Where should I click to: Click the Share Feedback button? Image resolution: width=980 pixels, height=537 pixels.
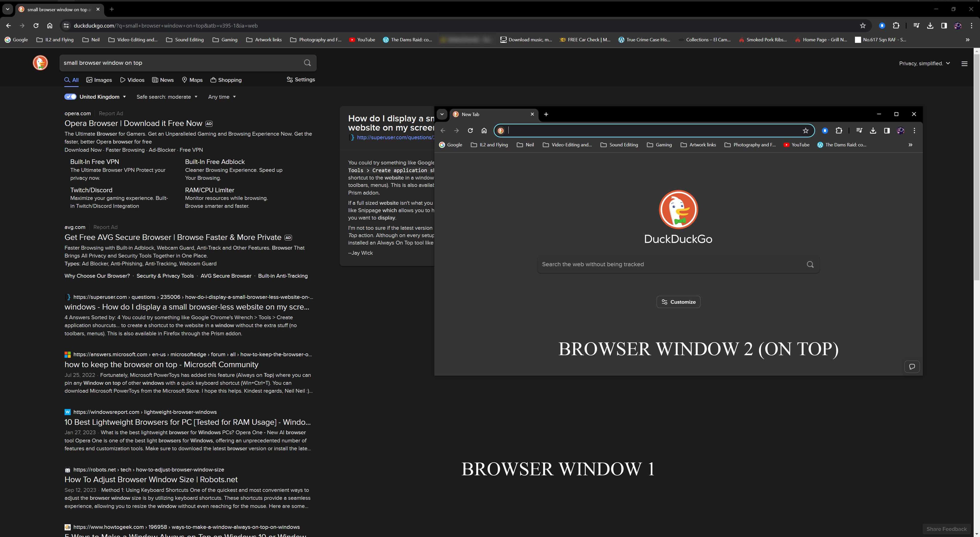coord(946,529)
